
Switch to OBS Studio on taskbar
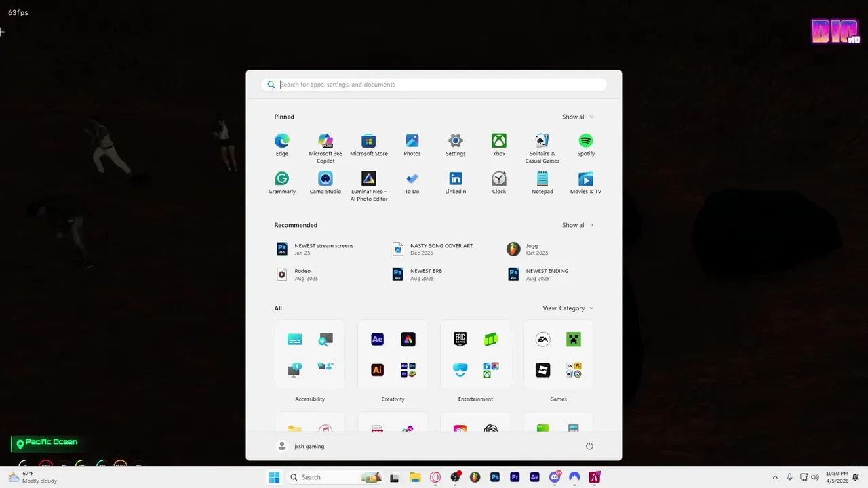455,477
